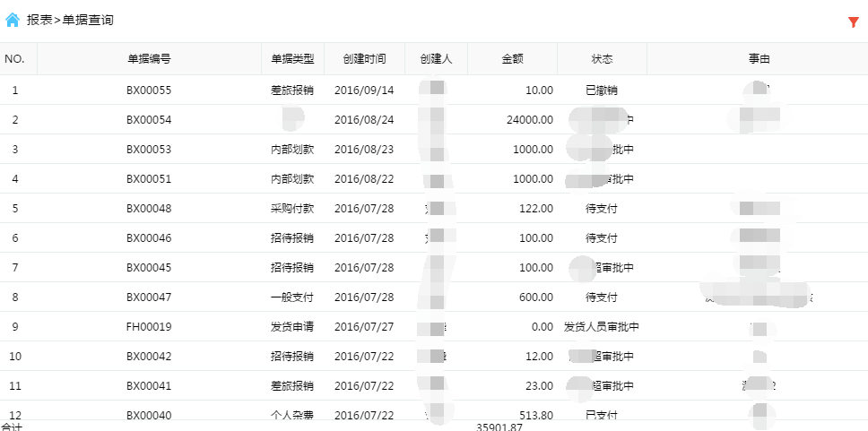This screenshot has width=868, height=431.
Task: Open the red filter funnel icon
Action: click(x=853, y=22)
